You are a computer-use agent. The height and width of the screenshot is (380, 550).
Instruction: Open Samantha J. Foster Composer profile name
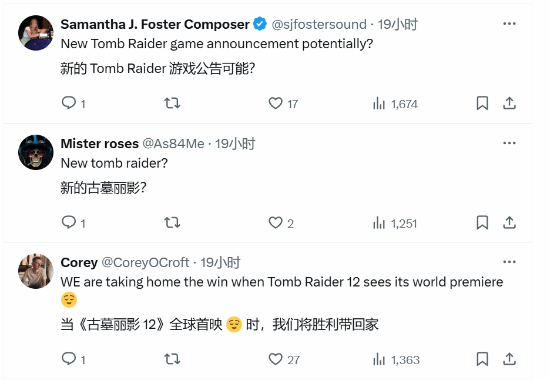(x=155, y=24)
